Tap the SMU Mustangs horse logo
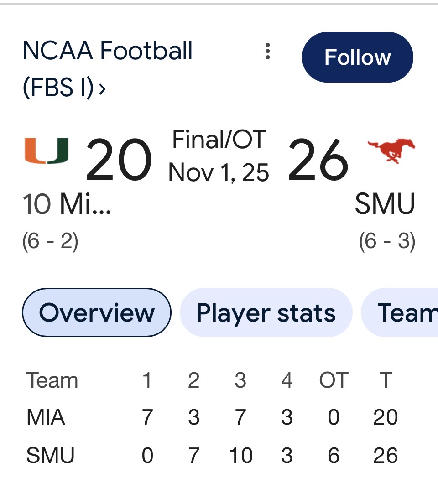This screenshot has width=438, height=504. (x=391, y=151)
